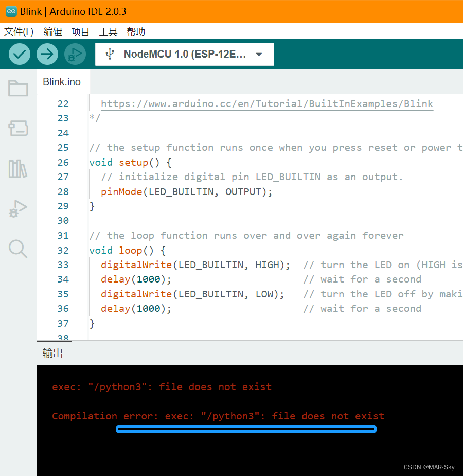The width and height of the screenshot is (463, 476).
Task: Click the delay(1000); on line 36
Action: coord(136,309)
